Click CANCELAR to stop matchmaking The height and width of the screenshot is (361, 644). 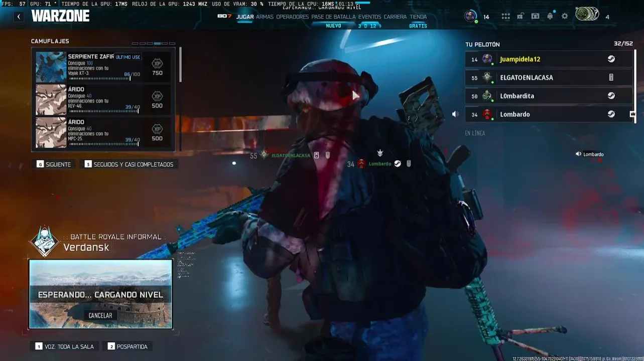(100, 315)
